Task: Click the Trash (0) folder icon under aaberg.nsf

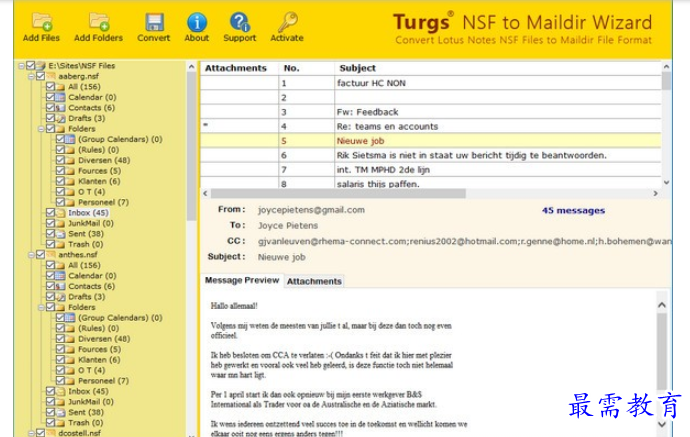Action: click(61, 245)
